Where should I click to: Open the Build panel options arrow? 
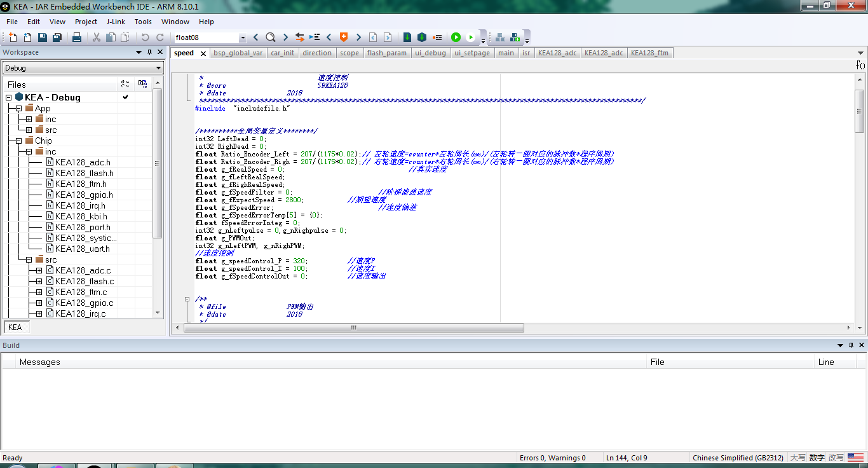coord(841,345)
